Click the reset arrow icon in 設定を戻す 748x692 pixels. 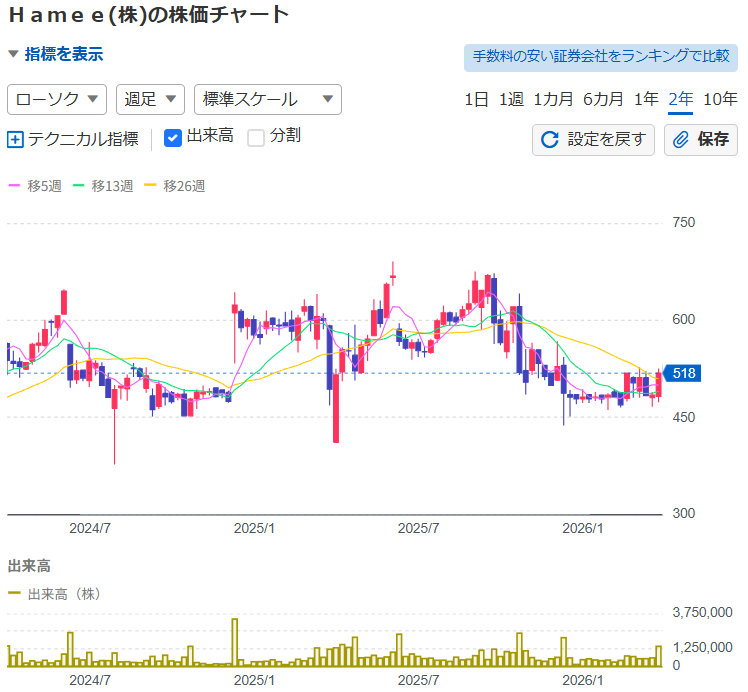(x=549, y=139)
